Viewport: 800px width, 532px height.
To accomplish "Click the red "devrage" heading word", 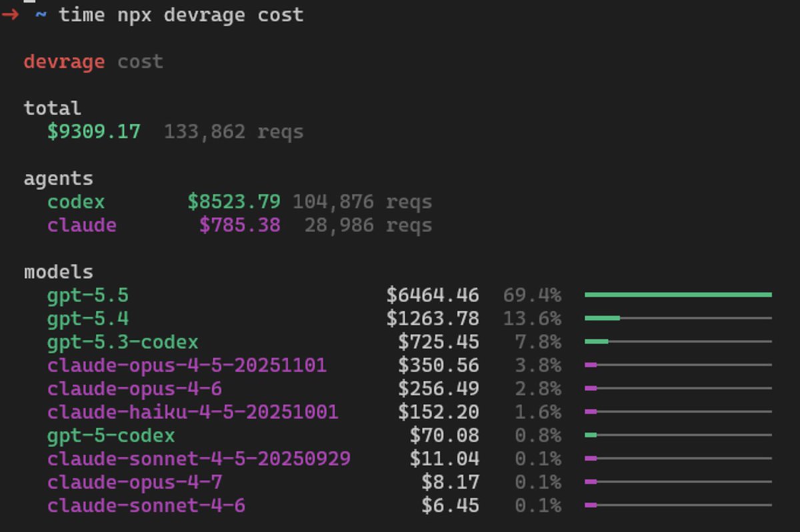I will [65, 62].
